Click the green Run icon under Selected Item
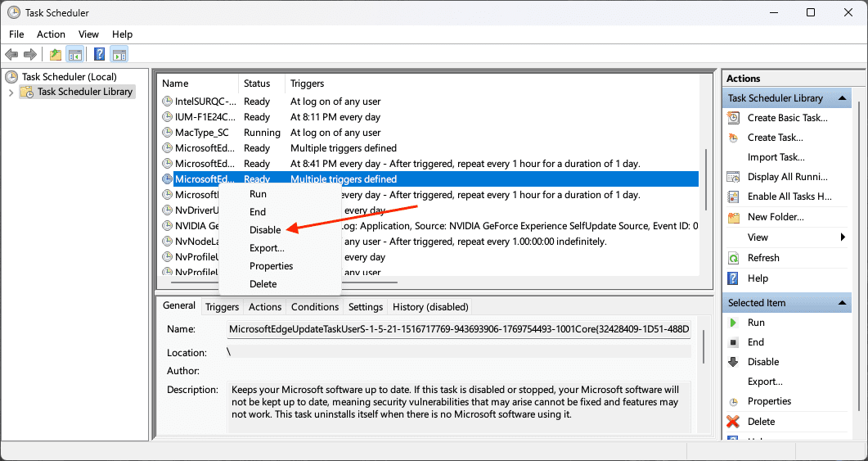Viewport: 868px width, 461px height. click(x=734, y=323)
